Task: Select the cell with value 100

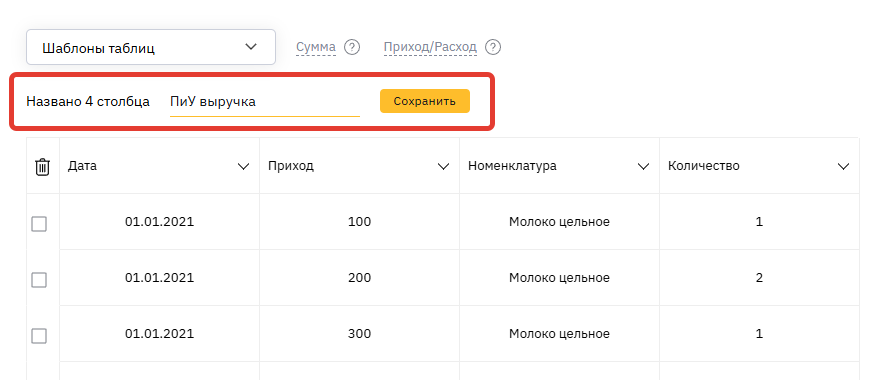Action: [x=359, y=222]
